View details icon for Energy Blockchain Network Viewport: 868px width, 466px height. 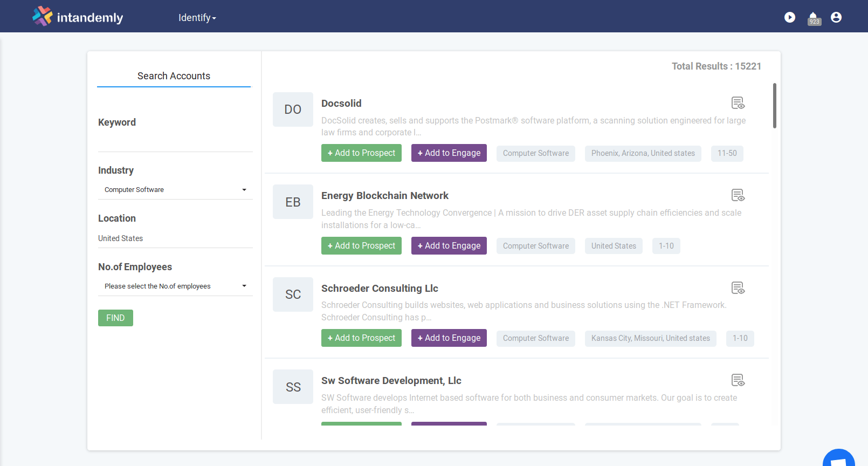pyautogui.click(x=738, y=195)
